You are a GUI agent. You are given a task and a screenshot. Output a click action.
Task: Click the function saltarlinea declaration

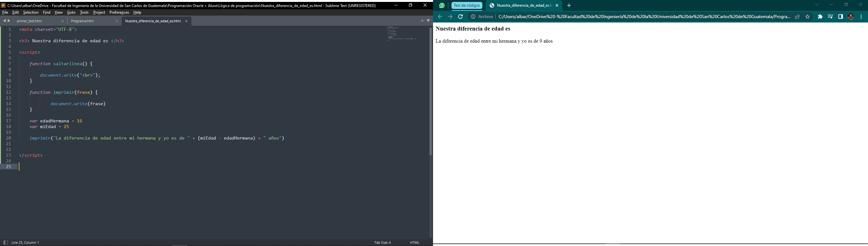[61, 64]
